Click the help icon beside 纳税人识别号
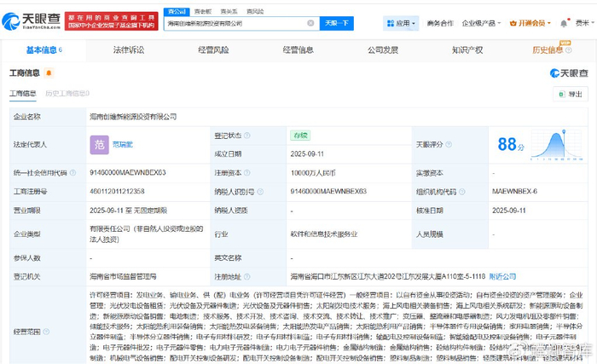This screenshot has height=364, width=597. pyautogui.click(x=260, y=192)
